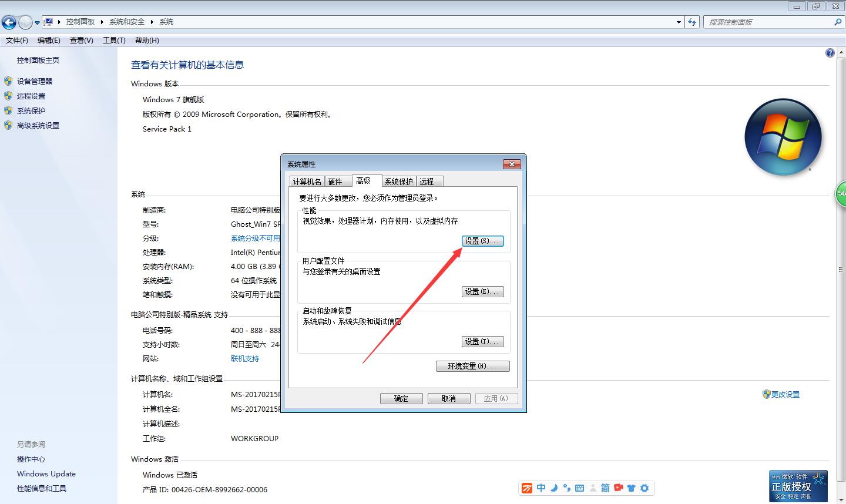
Task: Open the 文件(F) menu
Action: pos(17,41)
